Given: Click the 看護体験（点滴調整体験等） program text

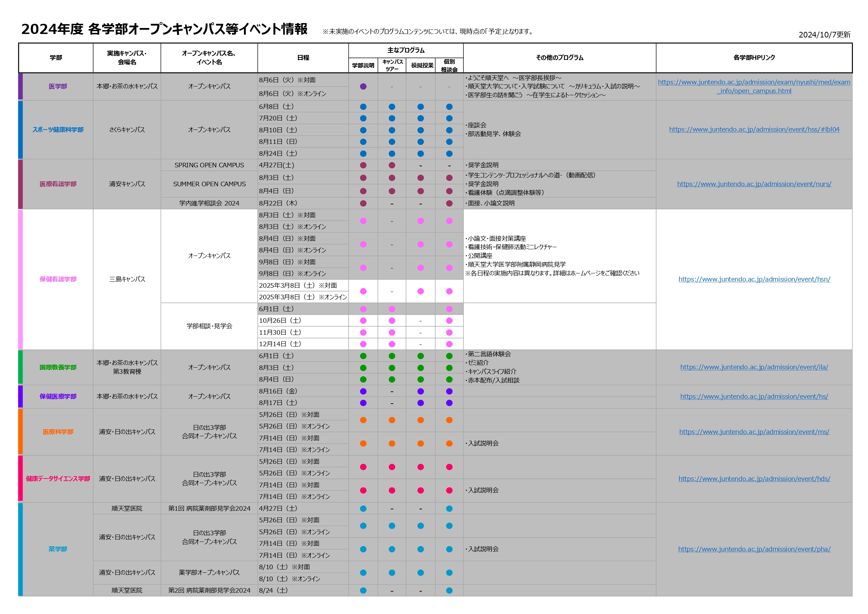Looking at the screenshot, I should pos(505,193).
